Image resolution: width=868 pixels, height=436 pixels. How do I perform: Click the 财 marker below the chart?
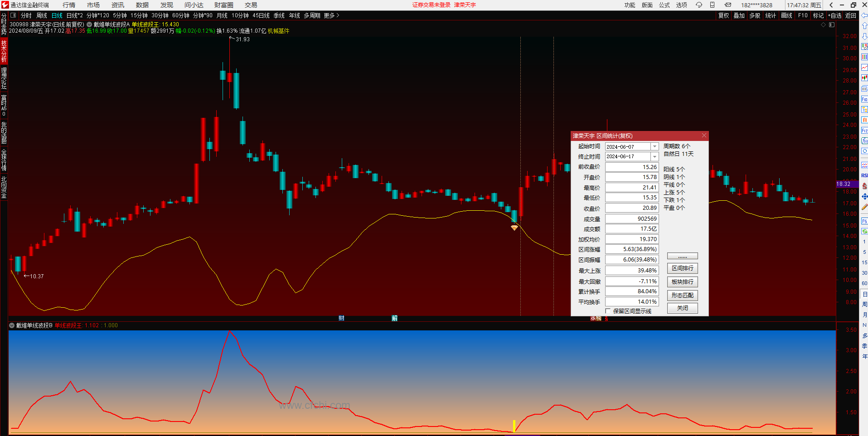coord(341,318)
